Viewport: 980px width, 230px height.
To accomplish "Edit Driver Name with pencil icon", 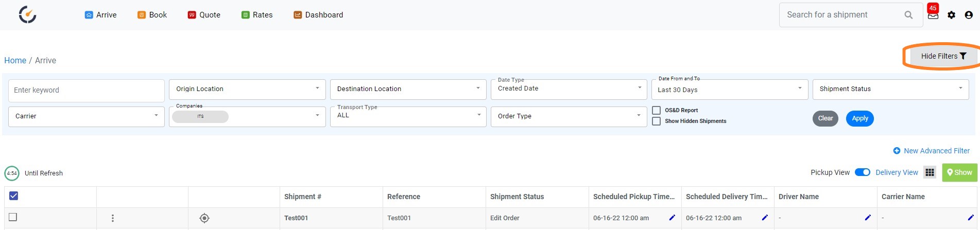I will tap(868, 218).
